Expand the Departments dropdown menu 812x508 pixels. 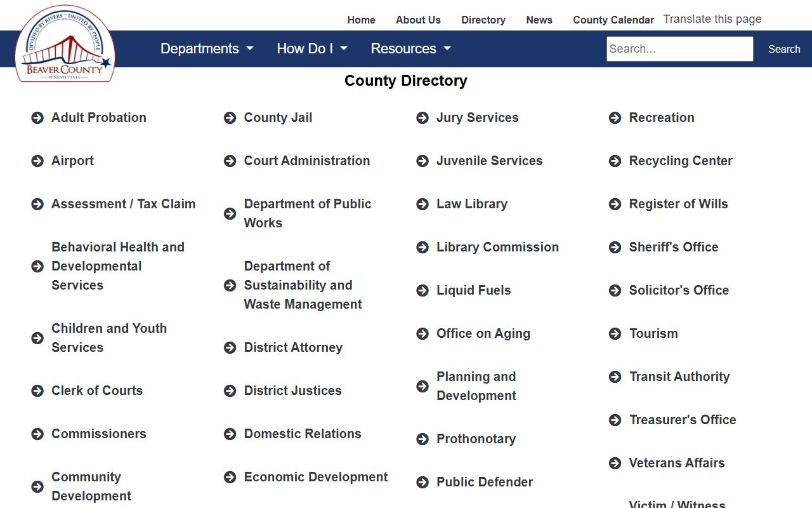pyautogui.click(x=207, y=48)
